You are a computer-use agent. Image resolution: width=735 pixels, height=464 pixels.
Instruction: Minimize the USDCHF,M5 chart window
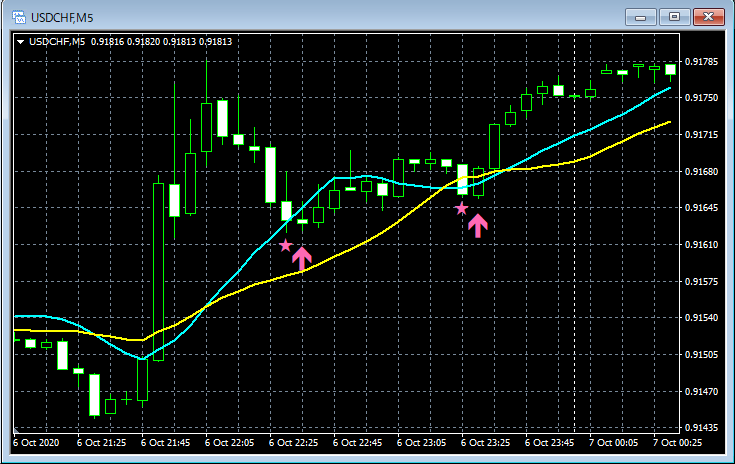[x=640, y=17]
